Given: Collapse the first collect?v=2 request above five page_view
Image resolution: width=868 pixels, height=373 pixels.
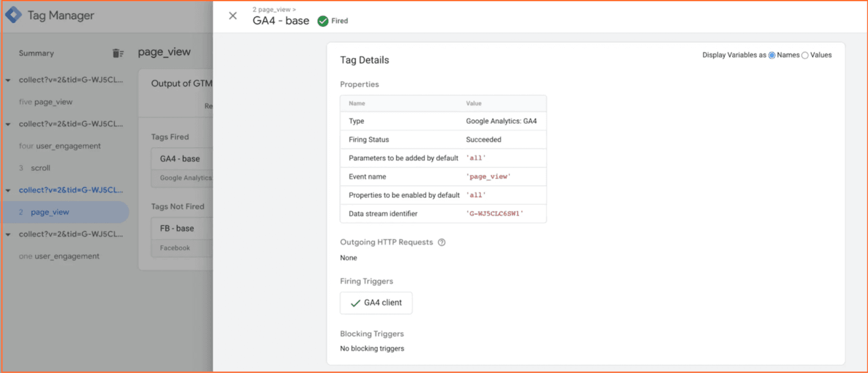Looking at the screenshot, I should [8, 80].
